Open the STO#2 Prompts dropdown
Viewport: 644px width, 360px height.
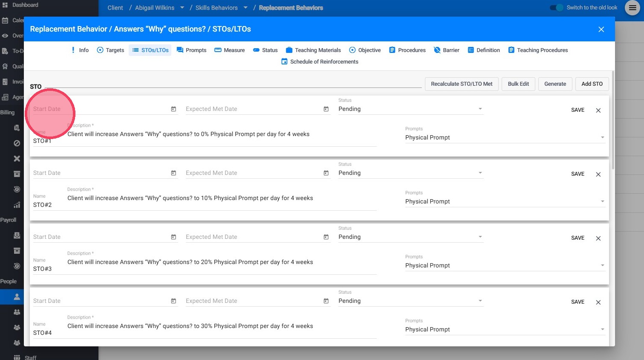pos(602,201)
